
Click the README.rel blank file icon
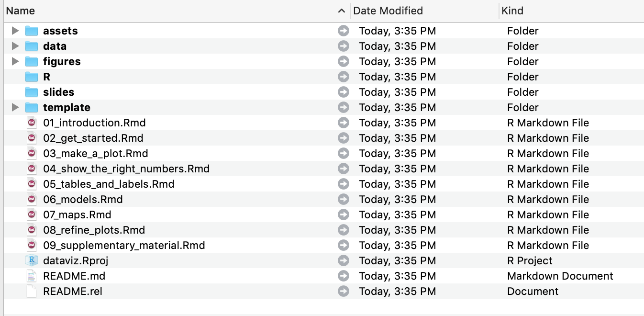pyautogui.click(x=32, y=292)
